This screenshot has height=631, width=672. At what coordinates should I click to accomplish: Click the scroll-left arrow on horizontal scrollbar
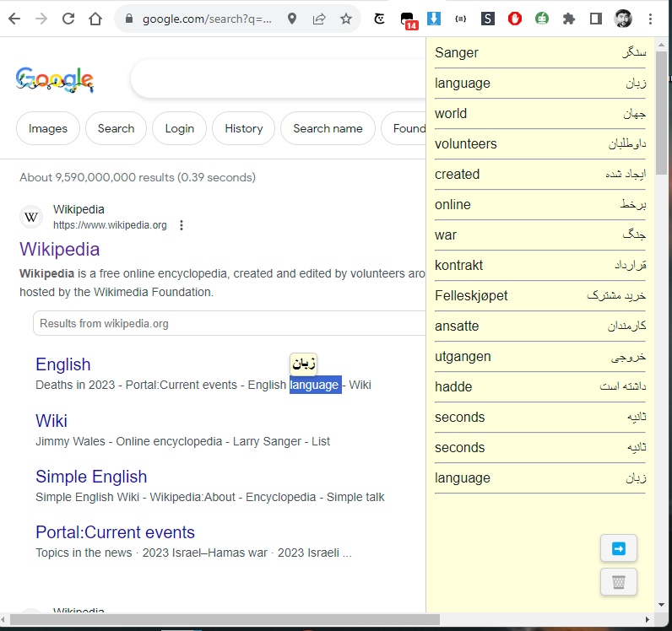pos(4,619)
